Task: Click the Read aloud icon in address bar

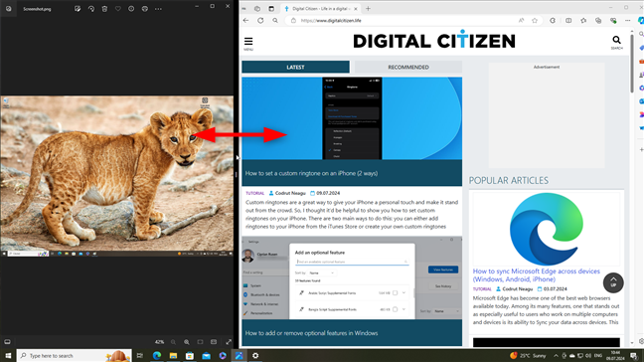Action: [x=521, y=21]
